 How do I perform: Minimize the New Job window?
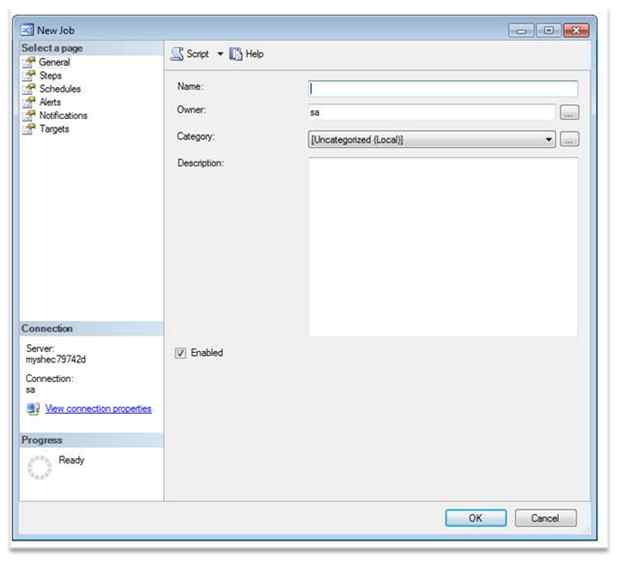point(521,30)
